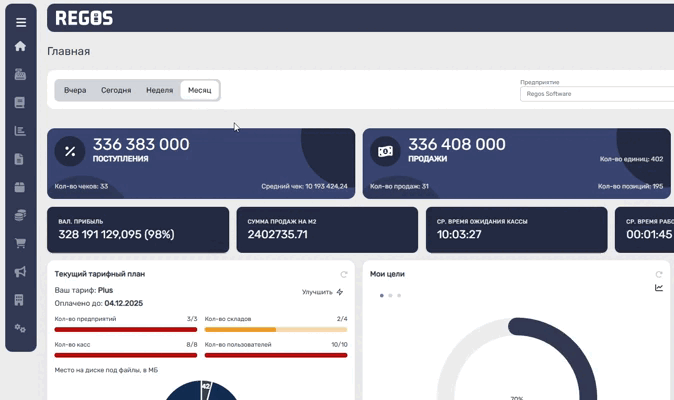Screen dimensions: 674x400
Task: Open the documents sidebar icon
Action: pos(20,159)
